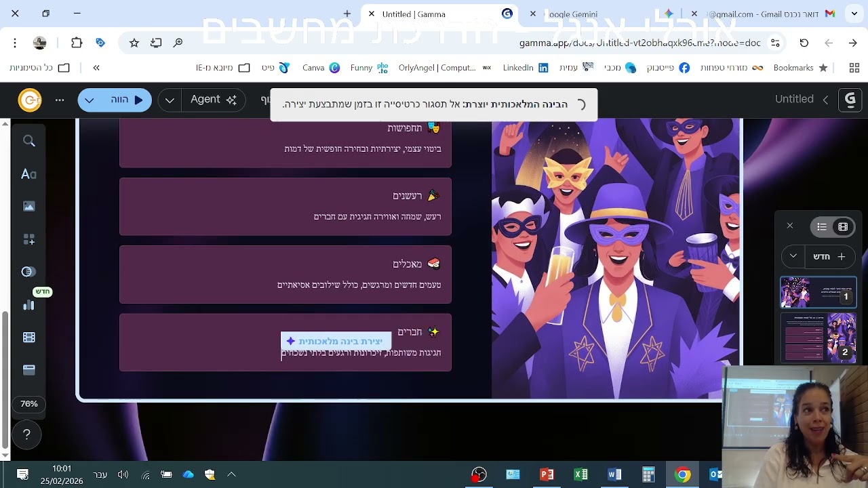Open the add blocks/widgets panel
Viewport: 868px width, 488px height.
coord(28,239)
